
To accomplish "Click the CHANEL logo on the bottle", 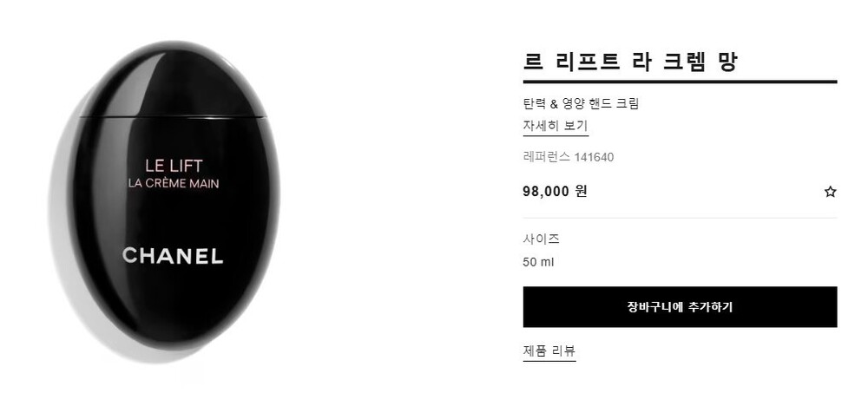I will (173, 256).
